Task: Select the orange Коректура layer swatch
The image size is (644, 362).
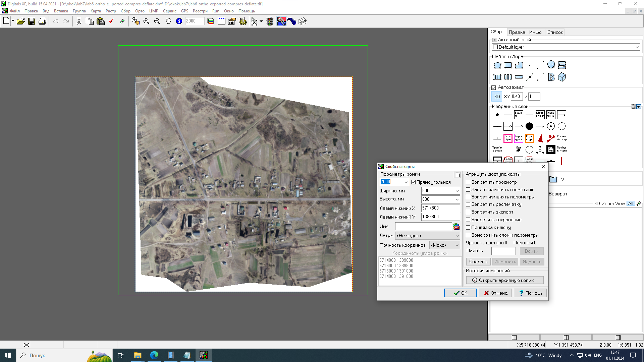Action: coord(529,138)
